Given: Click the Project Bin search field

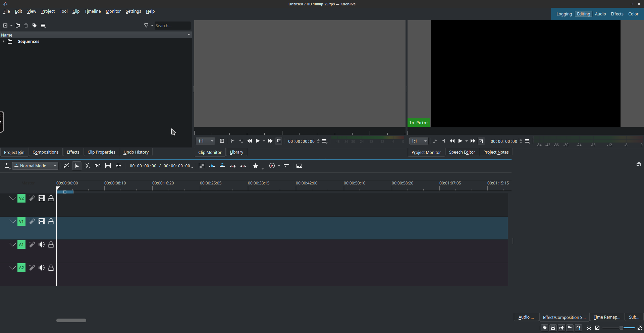Looking at the screenshot, I should (172, 25).
